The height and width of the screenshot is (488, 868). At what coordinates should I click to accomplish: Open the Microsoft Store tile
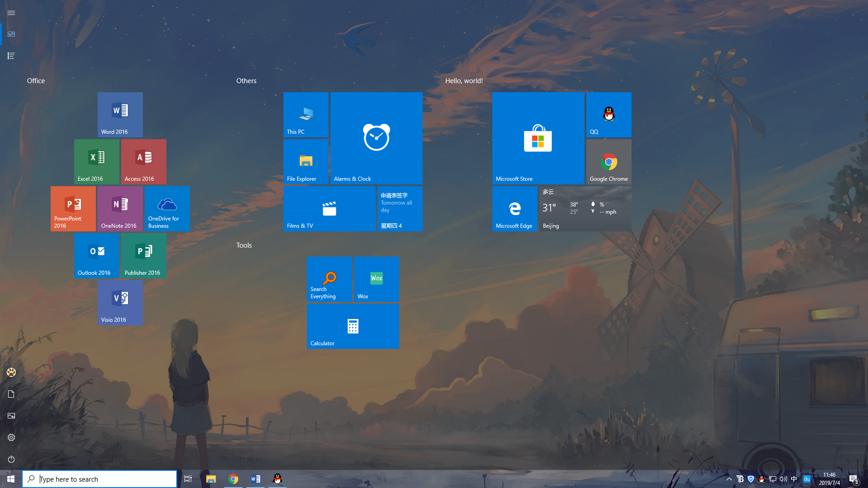pyautogui.click(x=538, y=138)
